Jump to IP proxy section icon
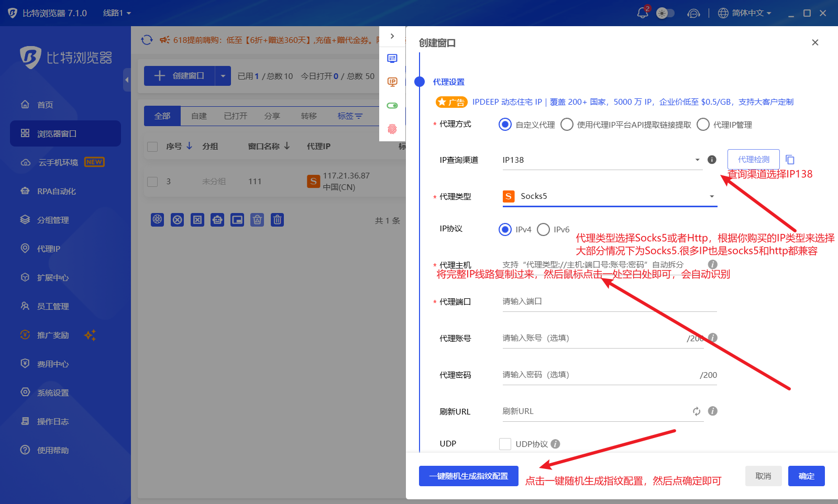This screenshot has height=504, width=838. tap(392, 82)
